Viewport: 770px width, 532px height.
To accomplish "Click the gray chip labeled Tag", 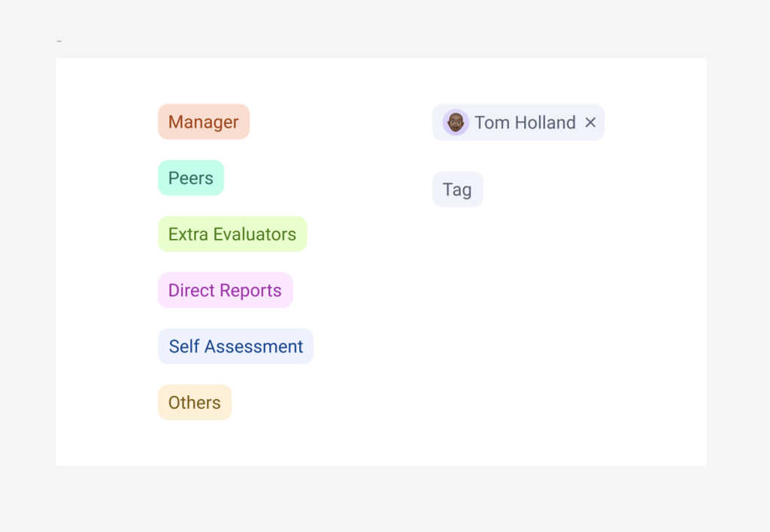I will pyautogui.click(x=457, y=189).
